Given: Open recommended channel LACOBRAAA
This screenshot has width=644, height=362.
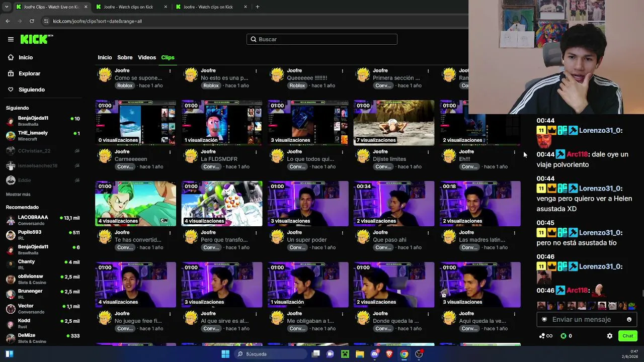Looking at the screenshot, I should click(x=43, y=220).
